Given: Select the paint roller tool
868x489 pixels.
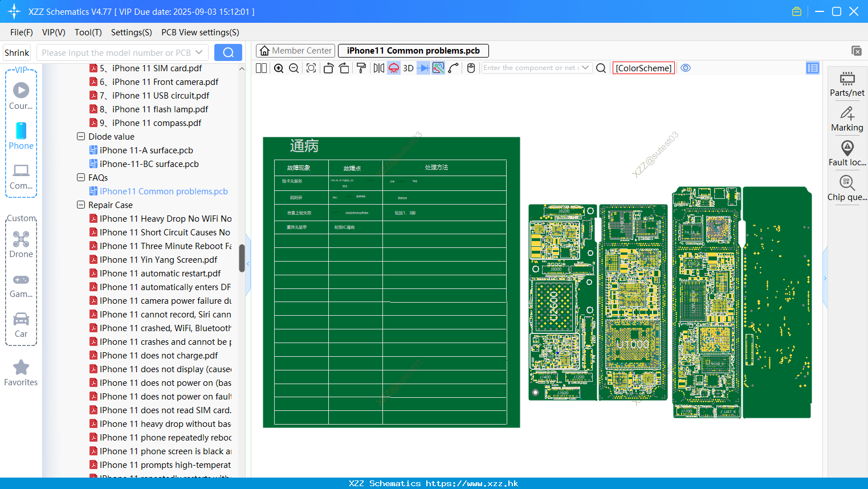Looking at the screenshot, I should click(x=361, y=68).
